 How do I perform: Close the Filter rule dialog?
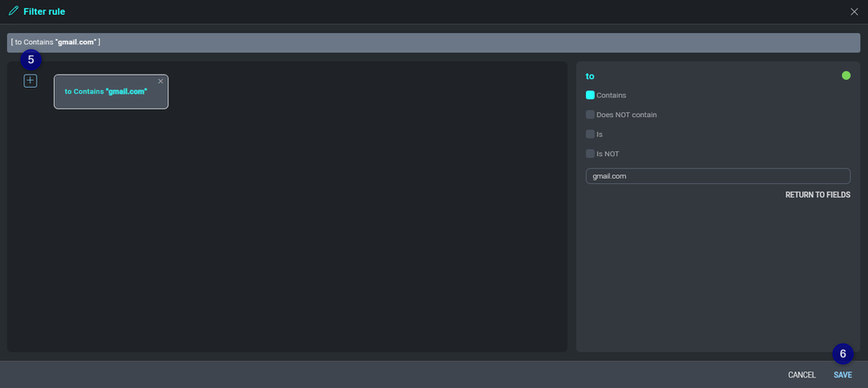(x=854, y=12)
